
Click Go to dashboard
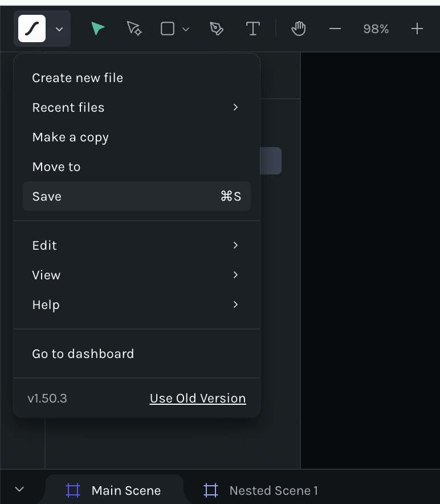tap(83, 353)
